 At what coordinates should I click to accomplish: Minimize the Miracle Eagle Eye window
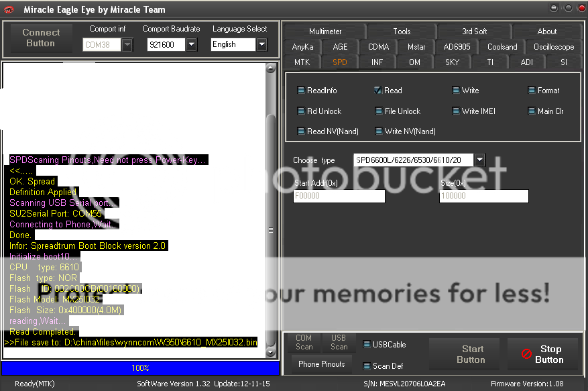[x=554, y=8]
